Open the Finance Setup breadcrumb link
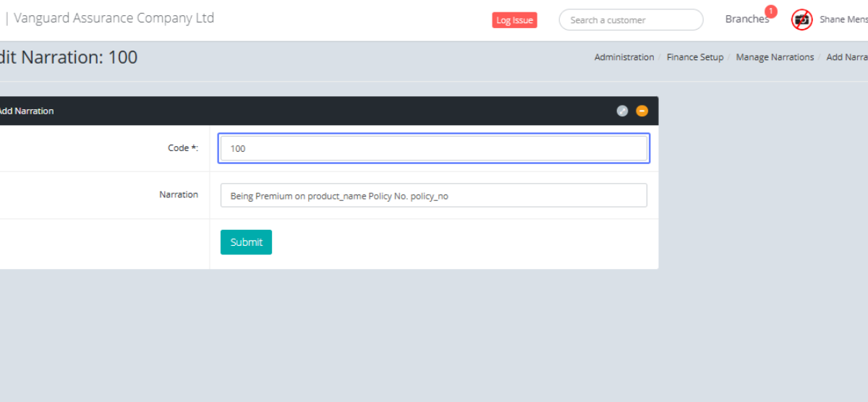Viewport: 868px width, 402px height. click(x=694, y=57)
